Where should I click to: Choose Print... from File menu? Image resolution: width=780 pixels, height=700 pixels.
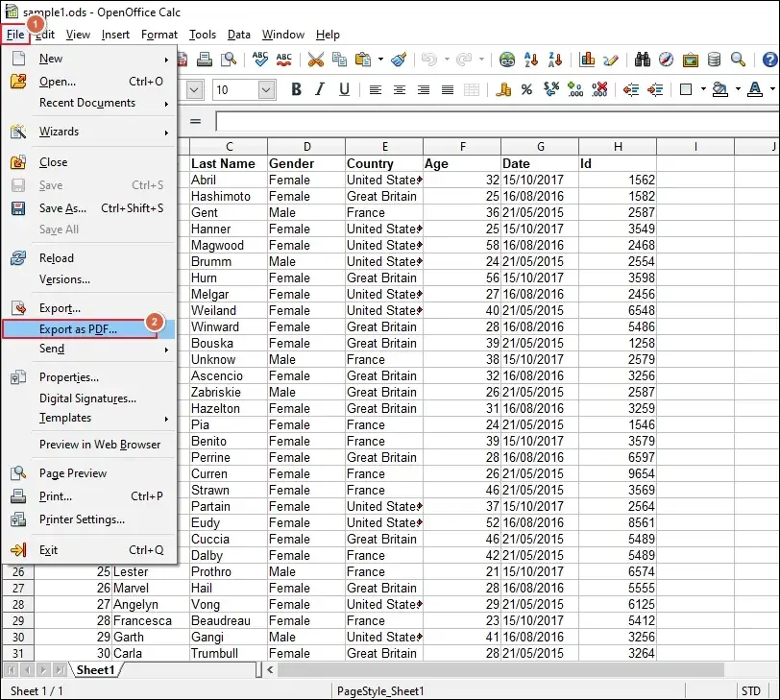[x=89, y=496]
